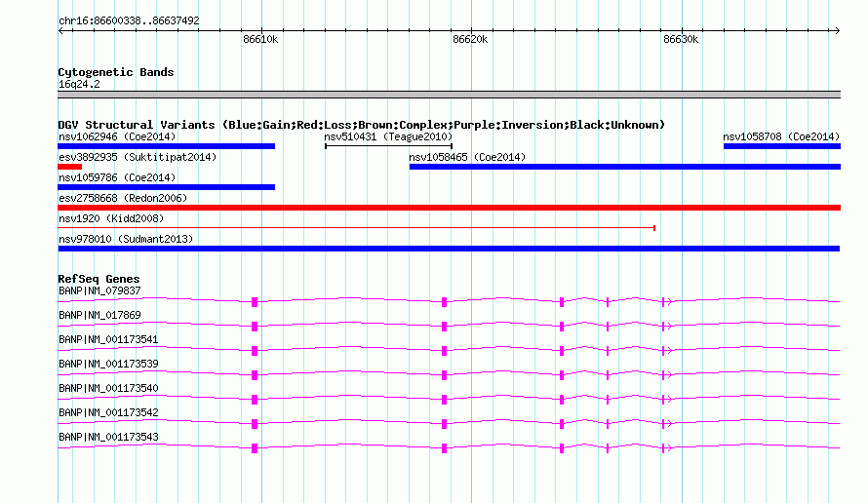The image size is (868, 503).
Task: Click the chr16:86600338..86637492 coordinate label
Action: (129, 20)
